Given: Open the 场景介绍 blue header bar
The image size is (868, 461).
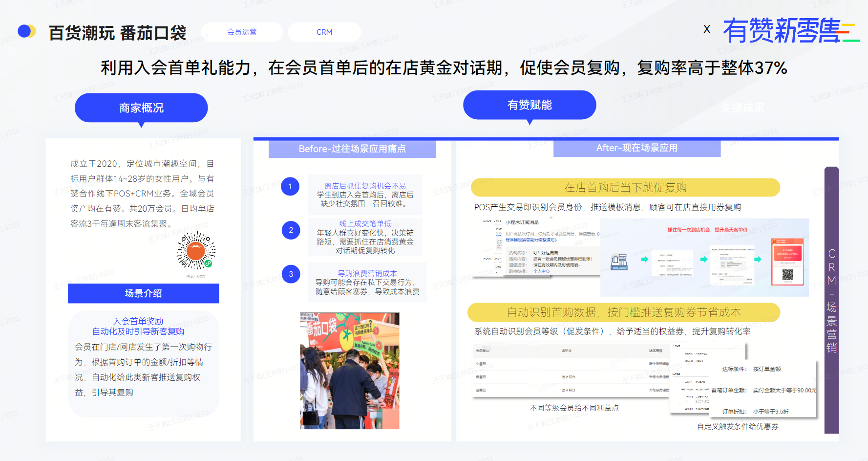Looking at the screenshot, I should tap(143, 293).
